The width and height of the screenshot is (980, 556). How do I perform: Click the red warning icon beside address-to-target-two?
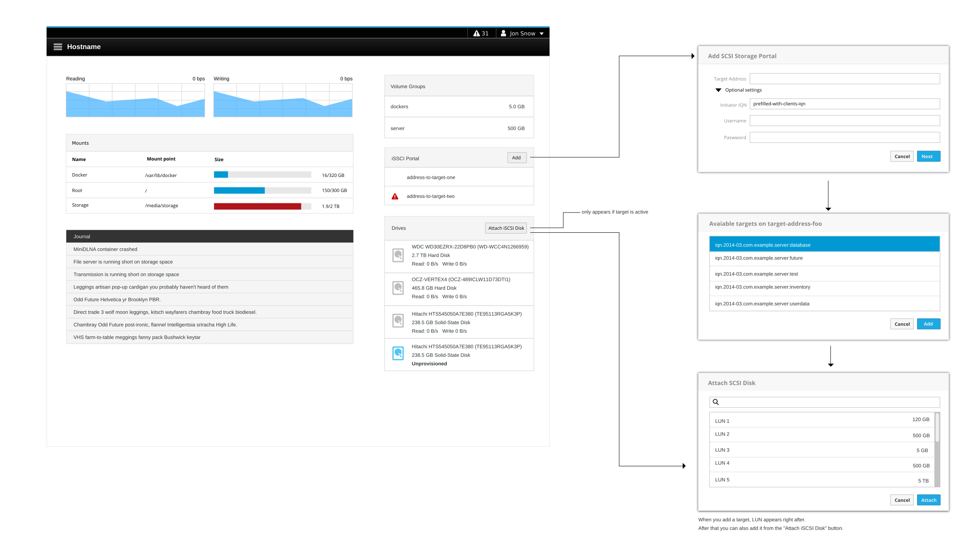(395, 196)
